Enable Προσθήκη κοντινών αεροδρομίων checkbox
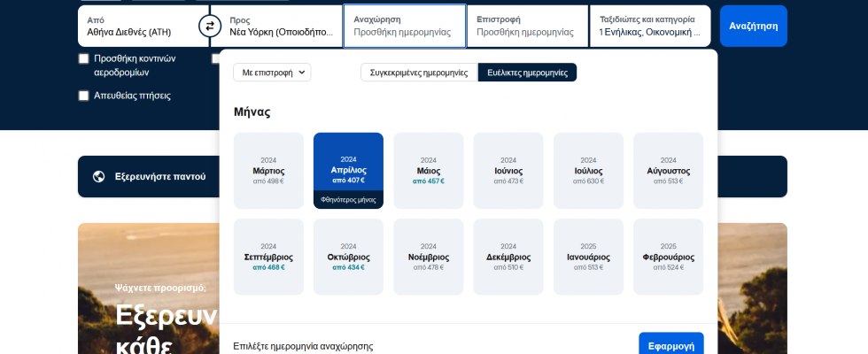The width and height of the screenshot is (868, 354). [83, 58]
